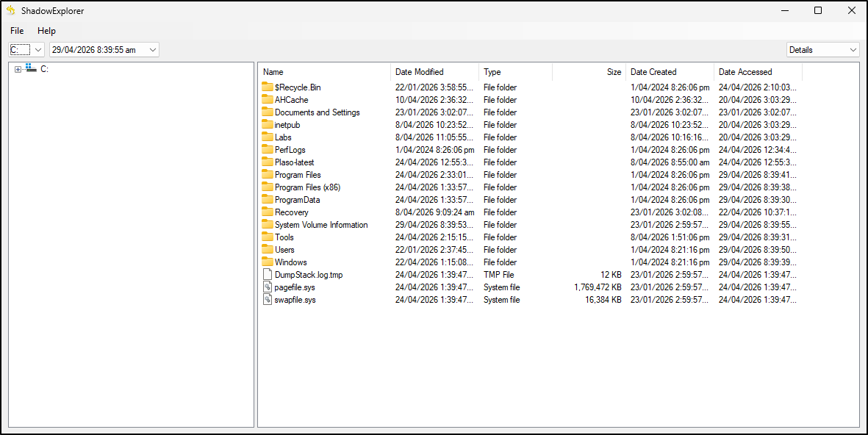Click the System Volume Information folder icon
The height and width of the screenshot is (435, 868).
268,225
